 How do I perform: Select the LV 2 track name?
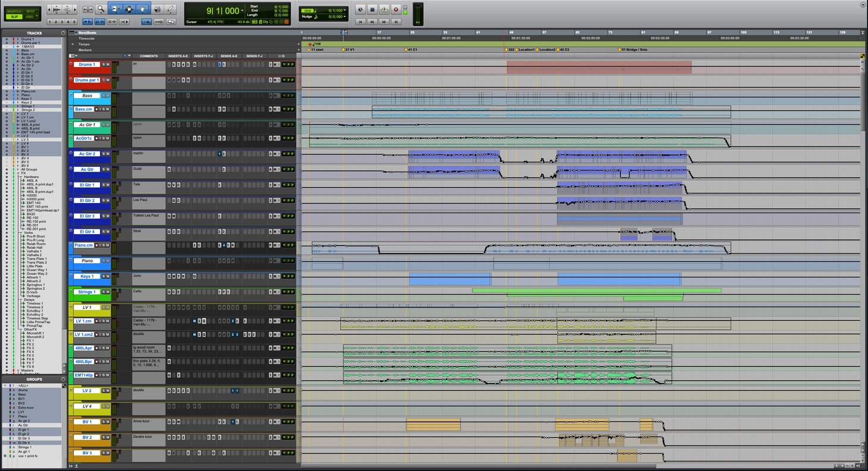click(x=86, y=391)
